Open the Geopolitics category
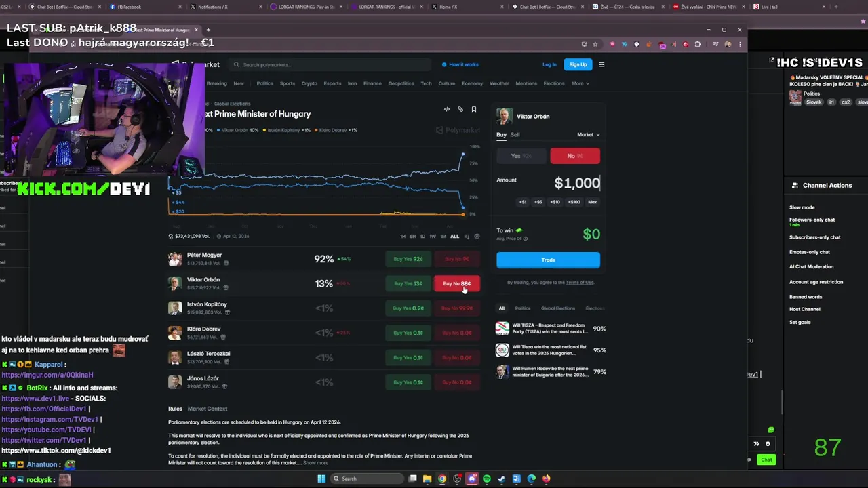 (401, 83)
